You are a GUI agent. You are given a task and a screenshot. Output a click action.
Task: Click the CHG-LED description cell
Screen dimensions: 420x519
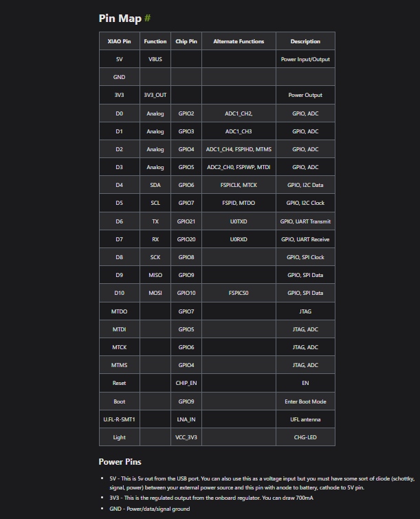pyautogui.click(x=305, y=437)
